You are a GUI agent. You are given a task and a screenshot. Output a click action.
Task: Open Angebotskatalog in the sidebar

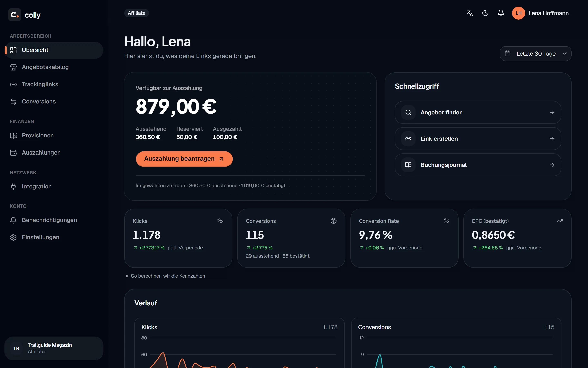coord(54,67)
